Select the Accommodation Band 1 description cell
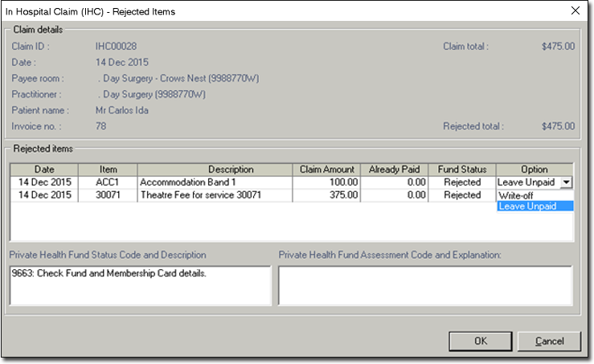This screenshot has width=594, height=364. tap(214, 182)
